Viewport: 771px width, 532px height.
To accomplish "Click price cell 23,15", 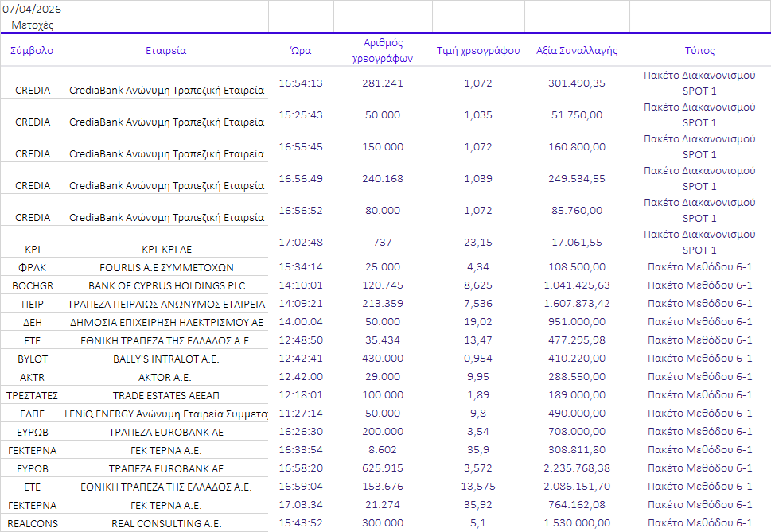I will point(478,243).
